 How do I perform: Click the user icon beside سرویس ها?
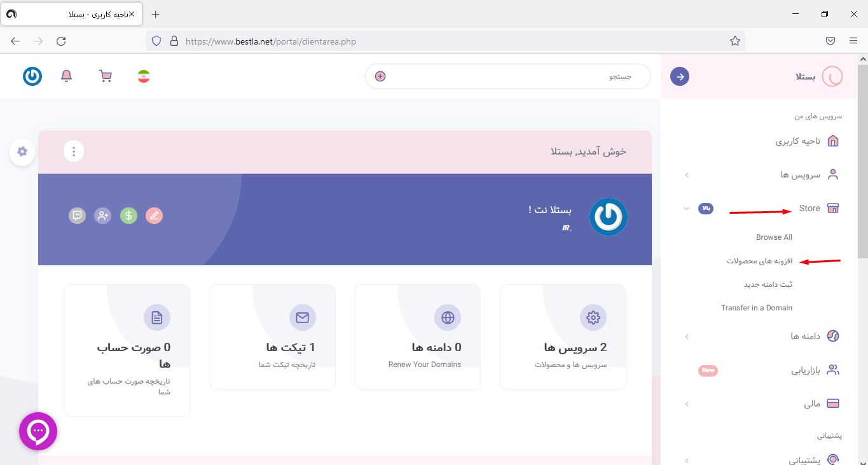click(x=832, y=174)
